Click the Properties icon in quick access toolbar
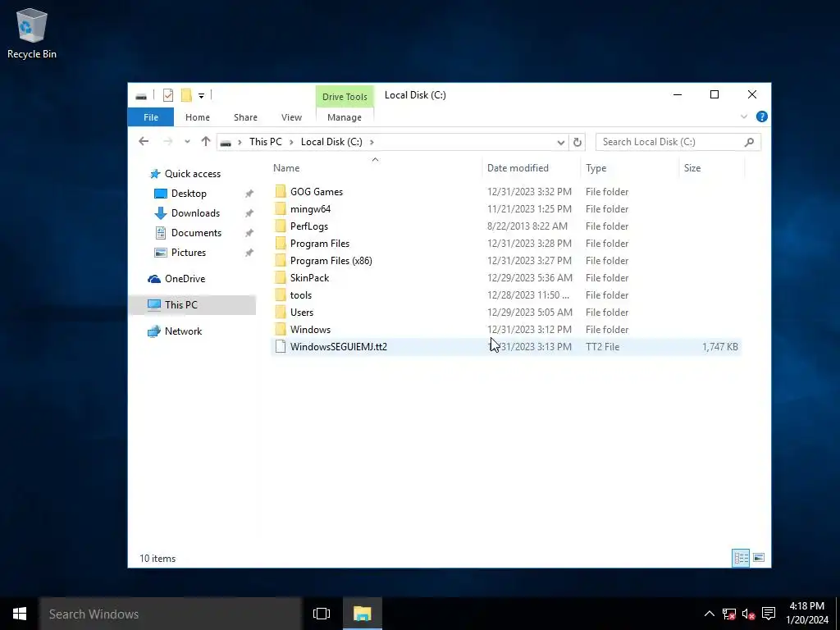 (x=168, y=95)
